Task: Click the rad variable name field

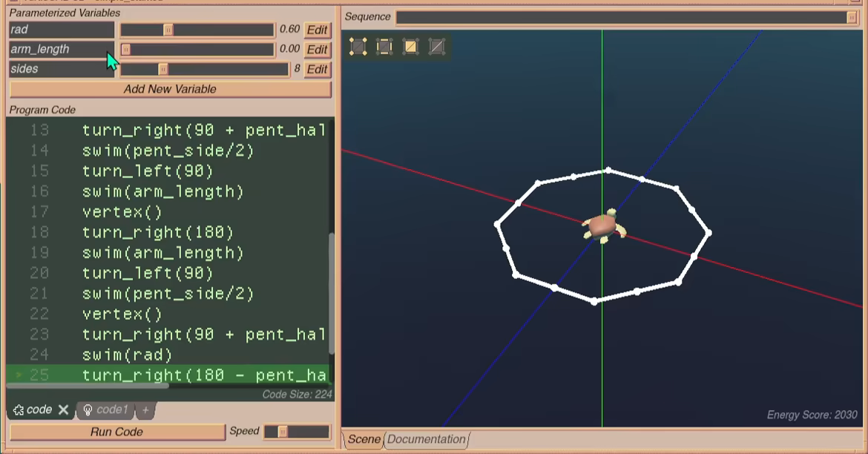Action: (x=62, y=30)
